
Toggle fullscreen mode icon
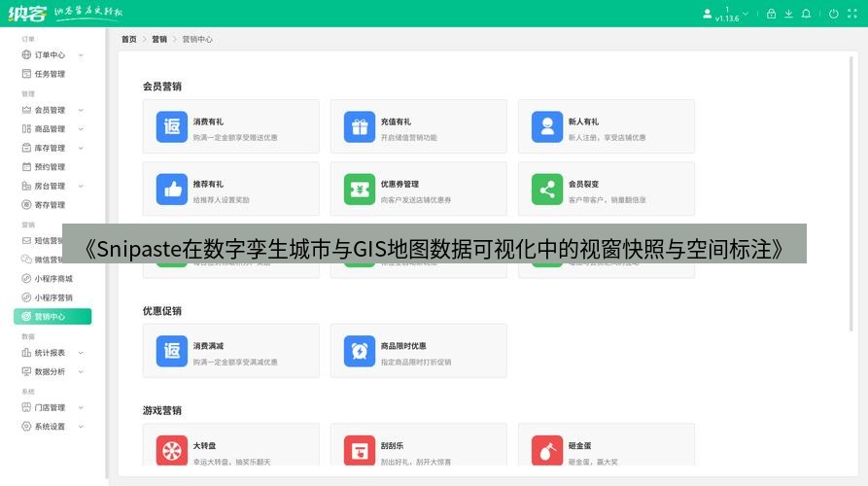[x=851, y=14]
